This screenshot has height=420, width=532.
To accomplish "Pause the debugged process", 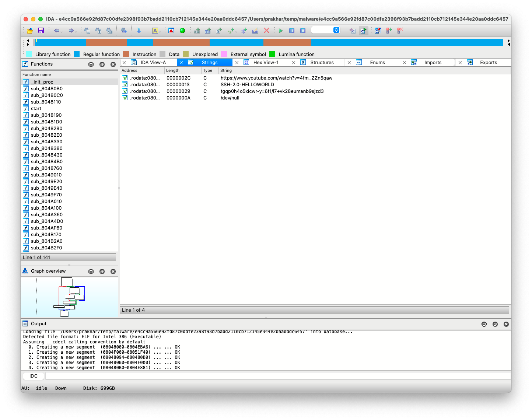I will click(x=292, y=31).
